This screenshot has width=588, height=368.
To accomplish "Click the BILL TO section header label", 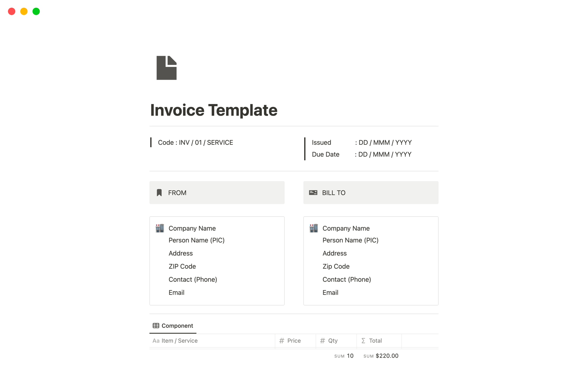I will pos(334,193).
